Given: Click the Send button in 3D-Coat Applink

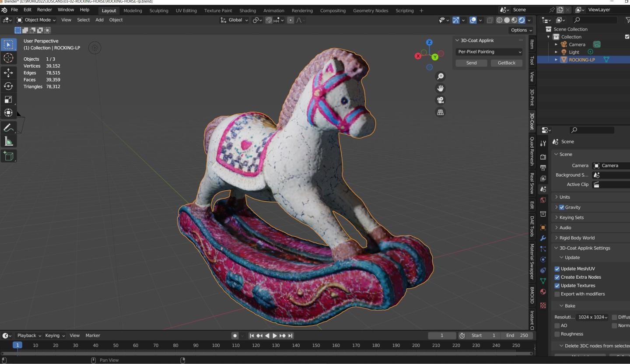Looking at the screenshot, I should [x=471, y=63].
